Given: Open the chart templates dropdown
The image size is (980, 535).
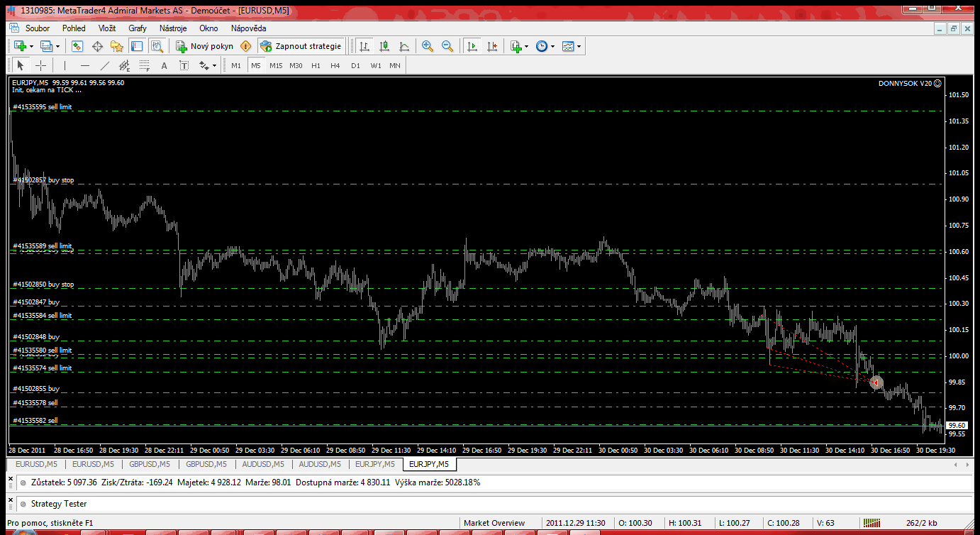Looking at the screenshot, I should click(579, 46).
